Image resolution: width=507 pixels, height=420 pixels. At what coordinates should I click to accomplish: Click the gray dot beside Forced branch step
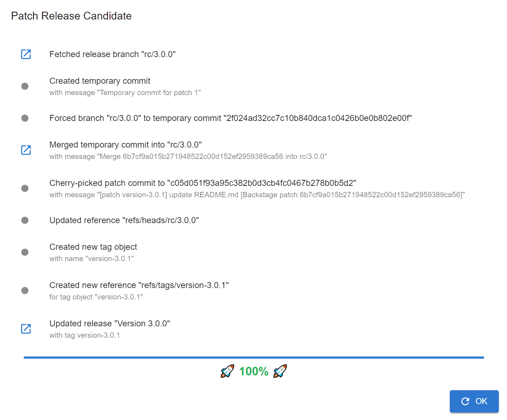25,118
